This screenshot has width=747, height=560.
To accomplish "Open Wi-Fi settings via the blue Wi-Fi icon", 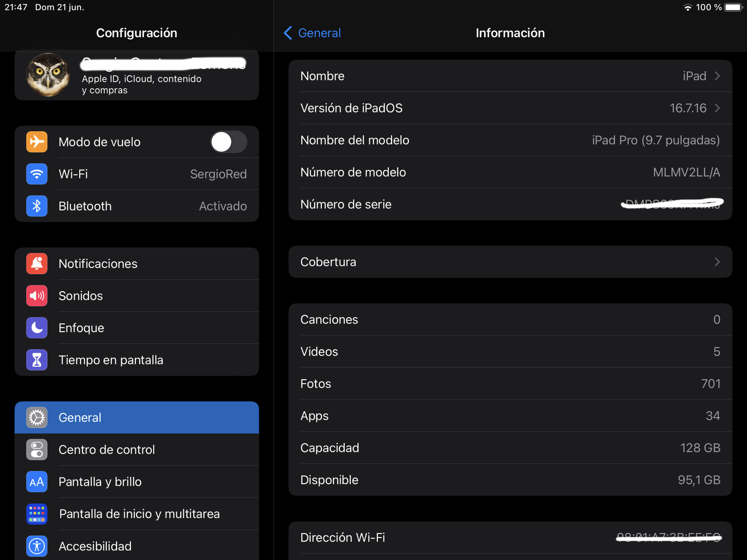I will click(37, 174).
